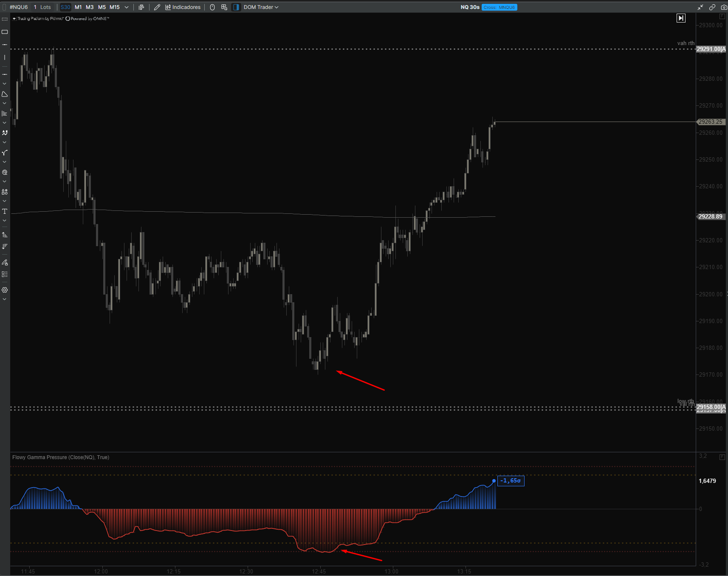Select the Text tool
728x576 pixels.
(x=5, y=211)
